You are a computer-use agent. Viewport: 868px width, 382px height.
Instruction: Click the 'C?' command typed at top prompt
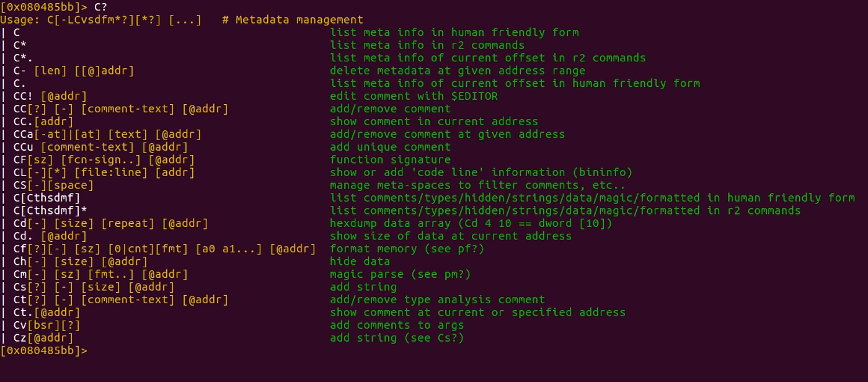tap(100, 7)
